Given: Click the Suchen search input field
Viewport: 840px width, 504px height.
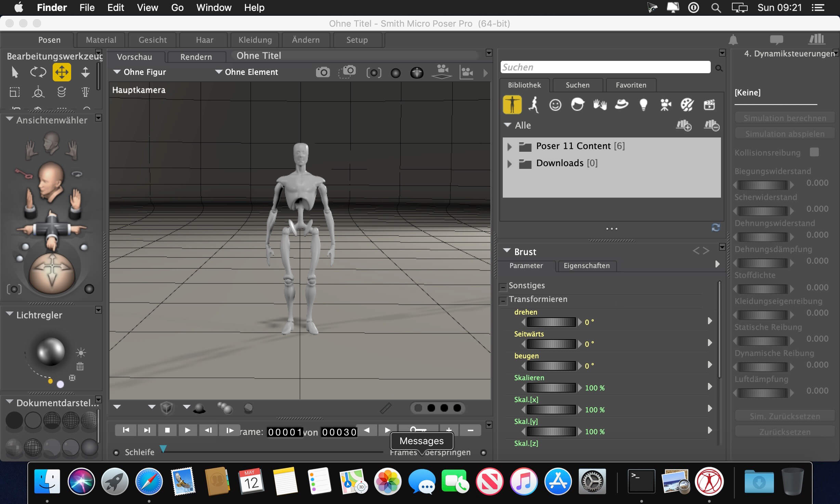Looking at the screenshot, I should tap(605, 67).
